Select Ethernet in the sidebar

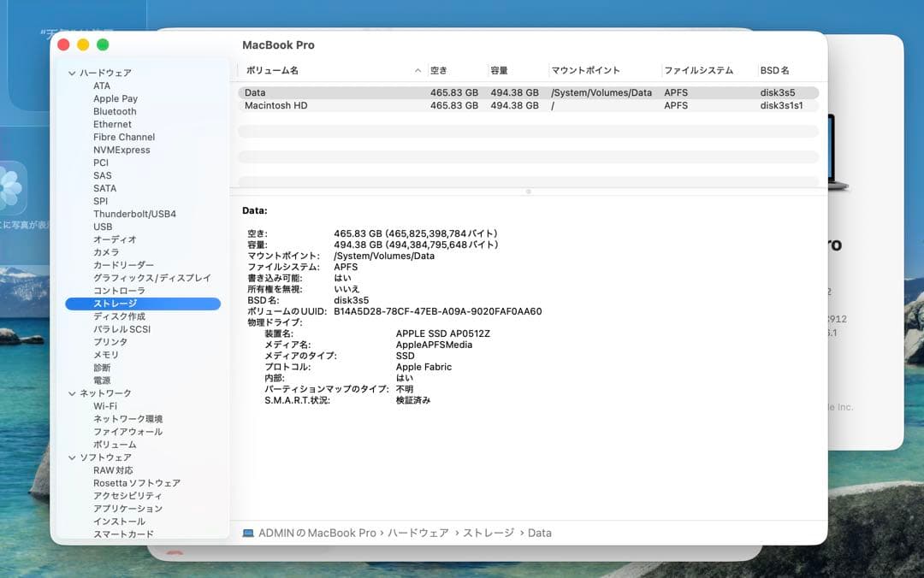pos(113,124)
